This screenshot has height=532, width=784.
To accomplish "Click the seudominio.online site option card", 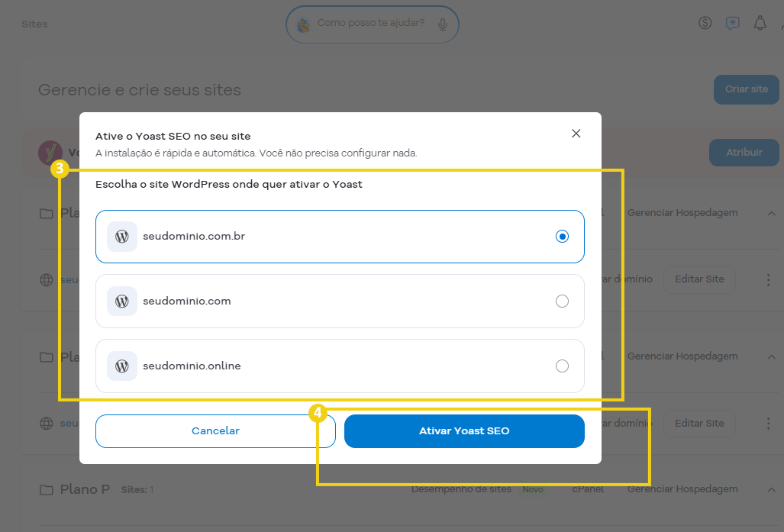I will 340,366.
